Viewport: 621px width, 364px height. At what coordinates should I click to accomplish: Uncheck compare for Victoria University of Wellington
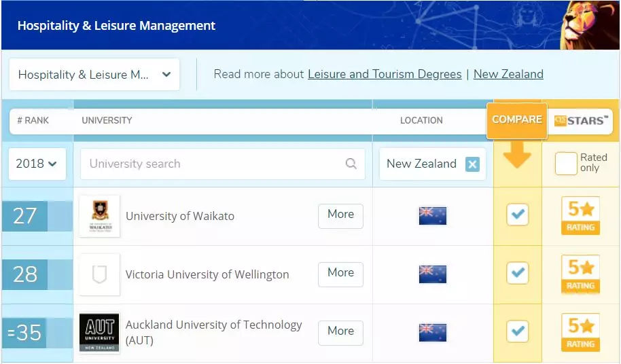(518, 273)
